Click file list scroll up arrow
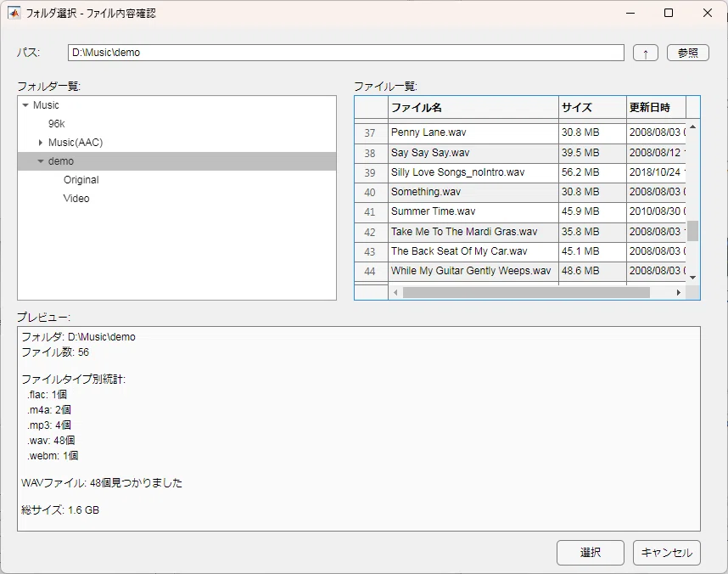Viewport: 728px width, 574px height. click(692, 127)
